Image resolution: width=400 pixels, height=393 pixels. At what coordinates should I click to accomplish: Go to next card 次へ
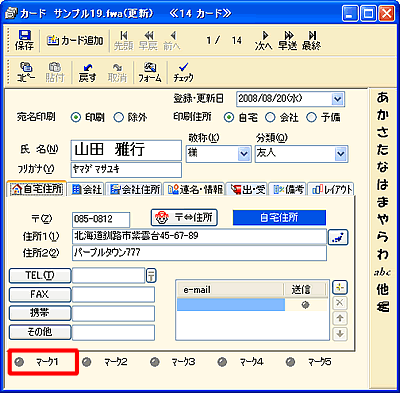[x=264, y=40]
